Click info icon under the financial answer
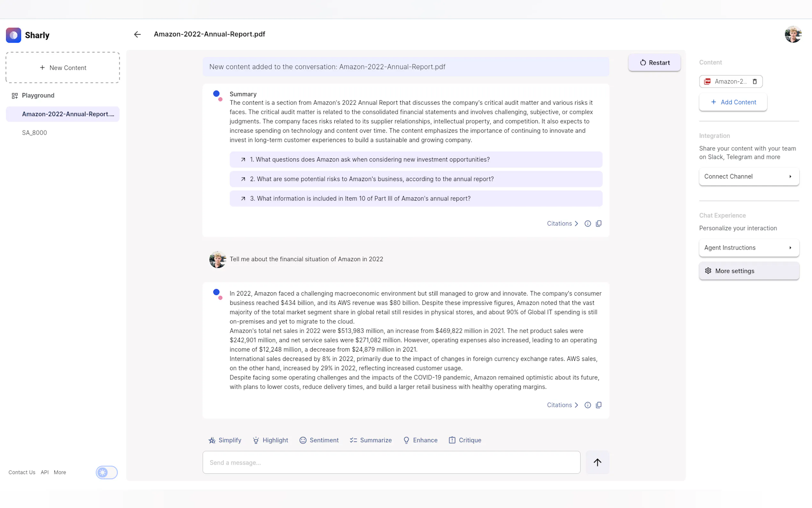Screen dimensions: 812x508 click(x=588, y=405)
